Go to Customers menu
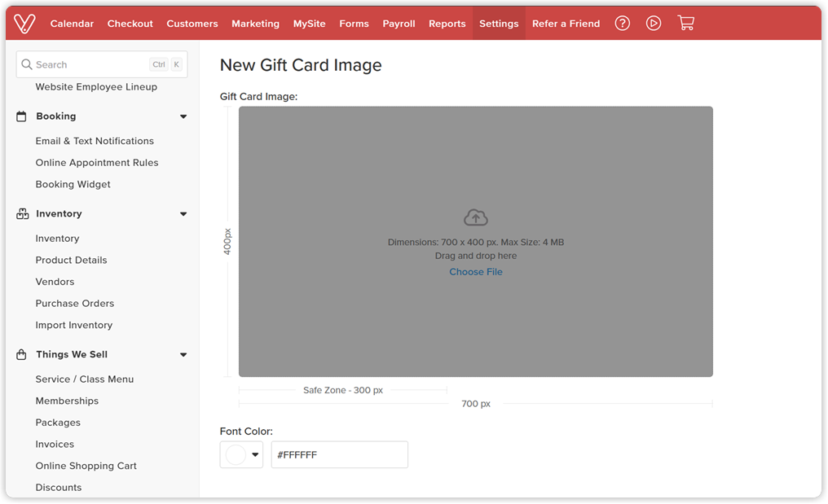This screenshot has width=828, height=504. coord(192,24)
